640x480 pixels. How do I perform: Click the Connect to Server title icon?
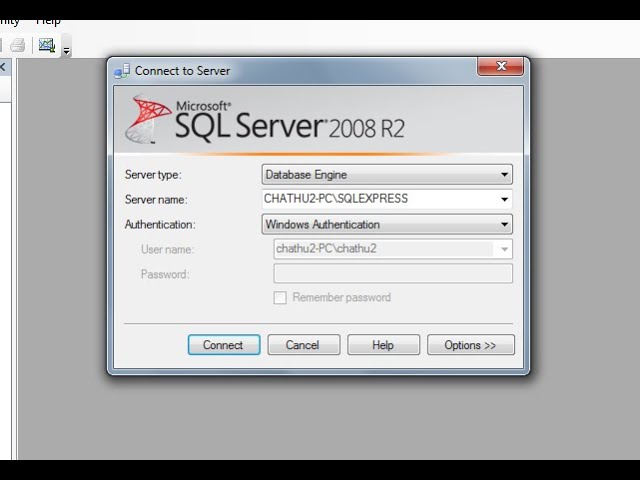pos(122,71)
